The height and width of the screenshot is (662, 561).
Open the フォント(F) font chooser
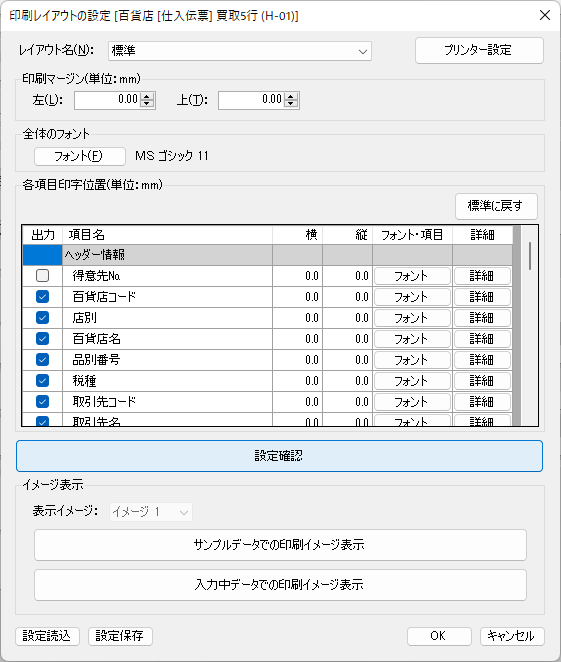pos(79,156)
